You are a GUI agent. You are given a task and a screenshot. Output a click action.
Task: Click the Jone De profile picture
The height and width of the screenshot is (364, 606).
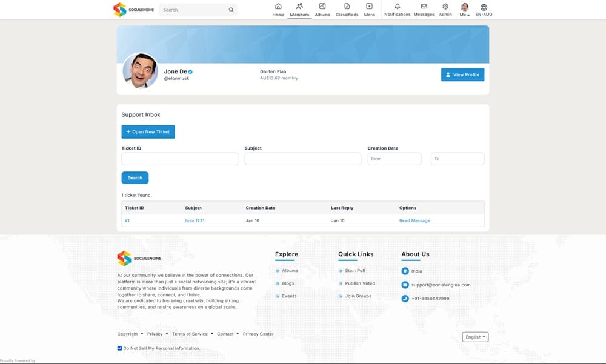[141, 71]
